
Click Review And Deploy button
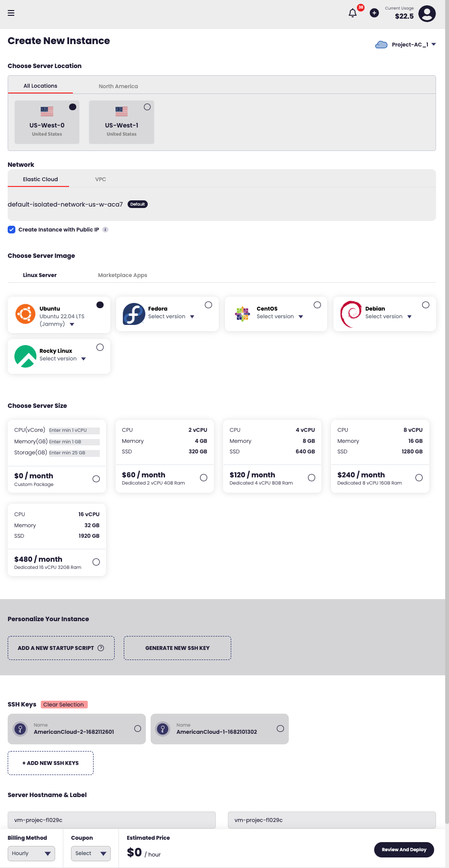tap(404, 849)
